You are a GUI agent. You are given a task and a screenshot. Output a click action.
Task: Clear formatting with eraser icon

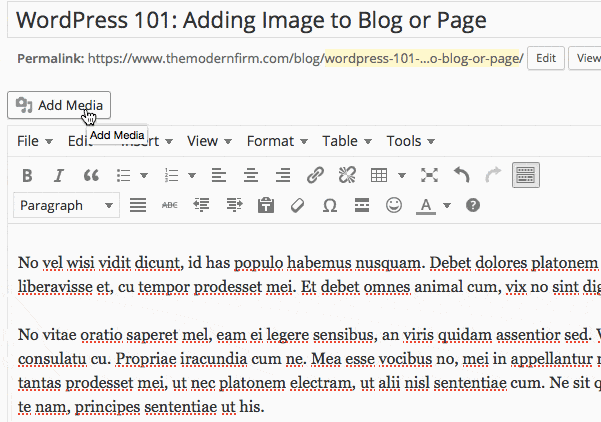coord(297,205)
